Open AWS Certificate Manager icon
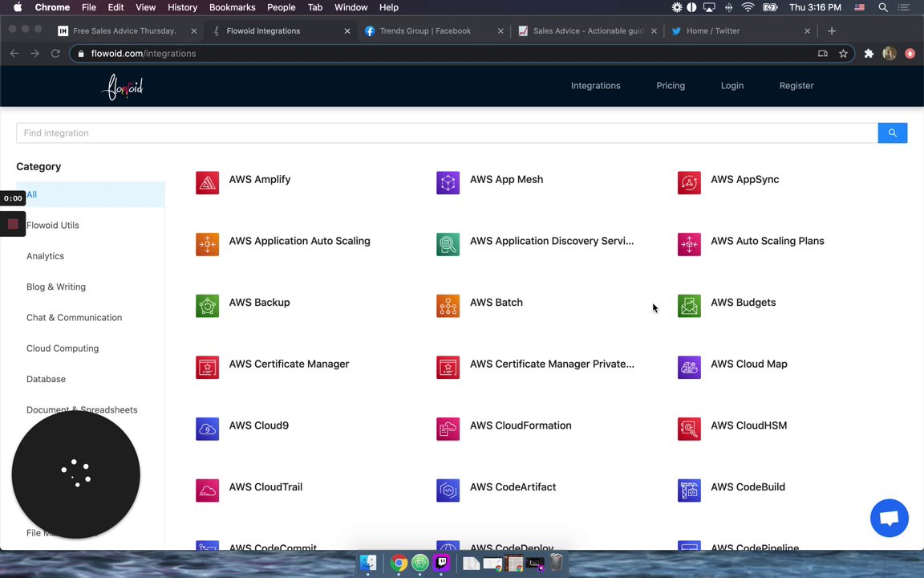 click(208, 368)
